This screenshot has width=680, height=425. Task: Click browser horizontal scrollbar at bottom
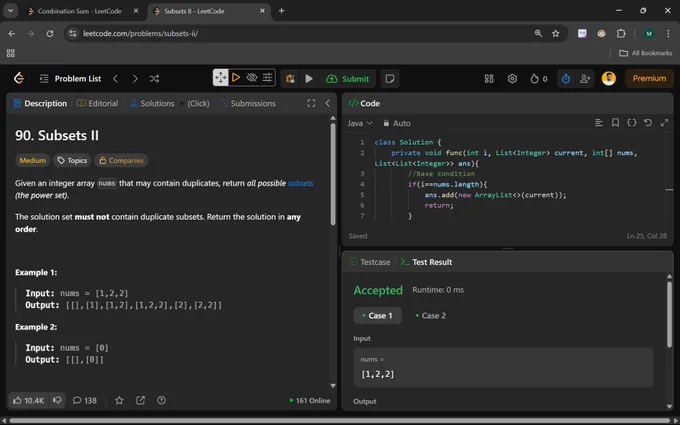tap(341, 421)
